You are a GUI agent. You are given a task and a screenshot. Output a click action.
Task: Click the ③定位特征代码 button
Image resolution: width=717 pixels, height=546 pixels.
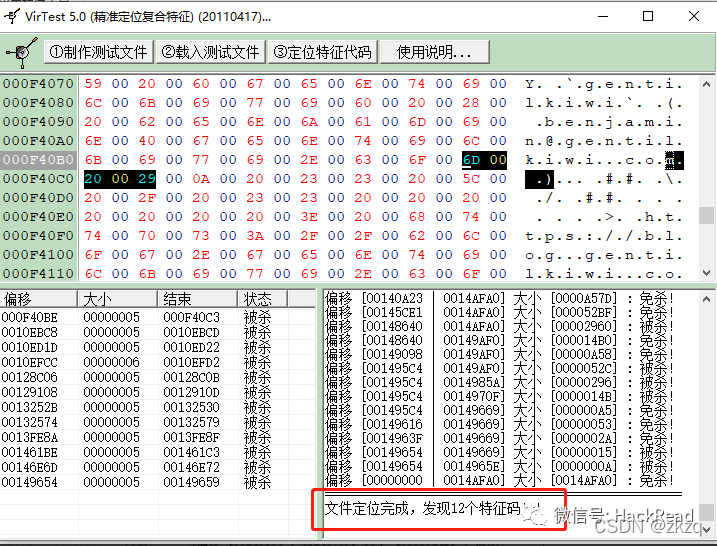pos(322,52)
